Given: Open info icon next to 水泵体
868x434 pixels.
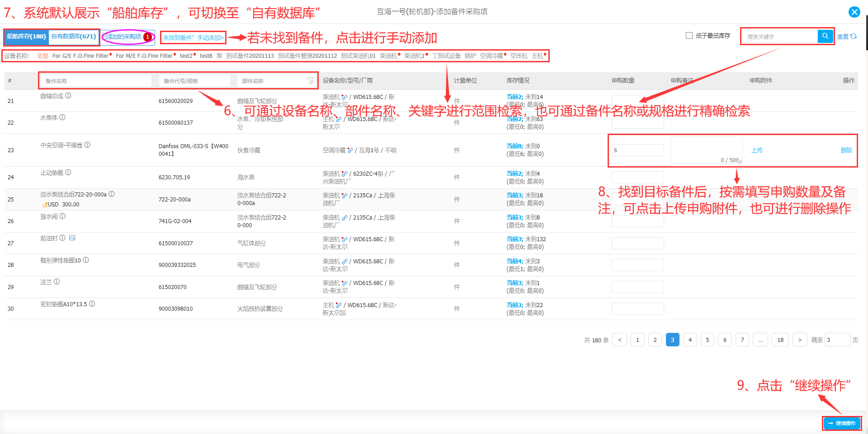Looking at the screenshot, I should pos(62,117).
